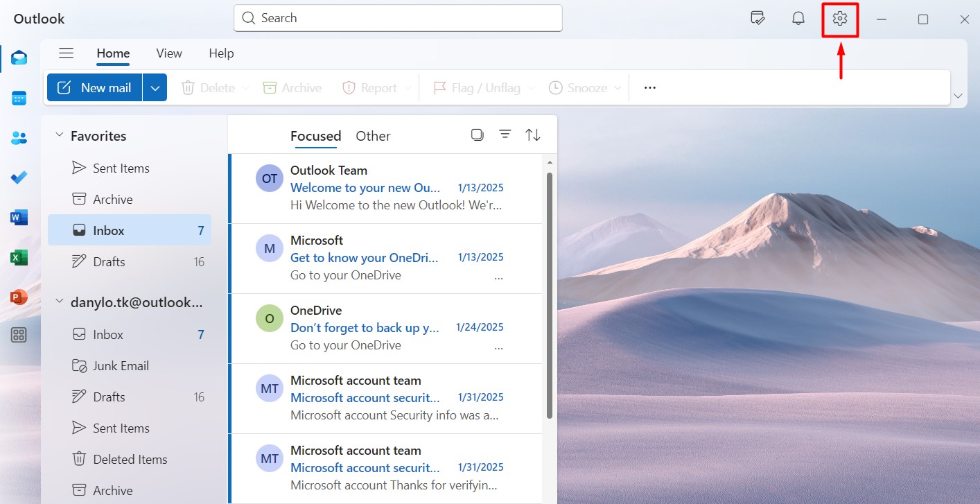The image size is (980, 504).
Task: Click Archive in ribbon
Action: 292,88
